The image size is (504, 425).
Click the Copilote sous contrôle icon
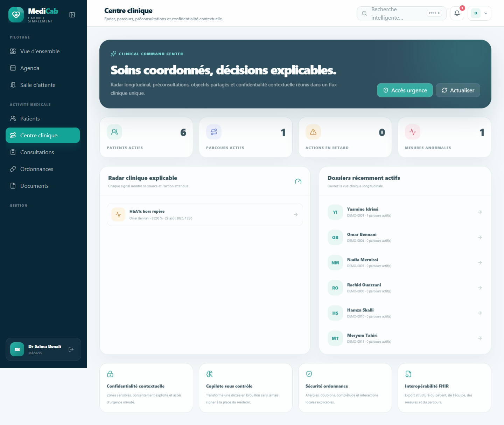click(x=210, y=374)
